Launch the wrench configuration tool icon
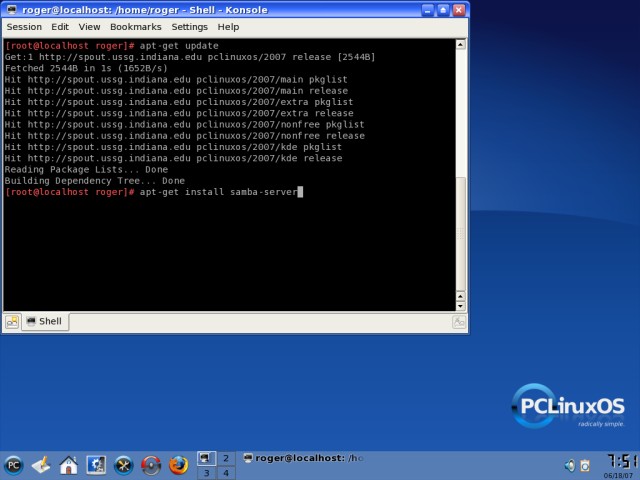The image size is (640, 480). (x=124, y=465)
